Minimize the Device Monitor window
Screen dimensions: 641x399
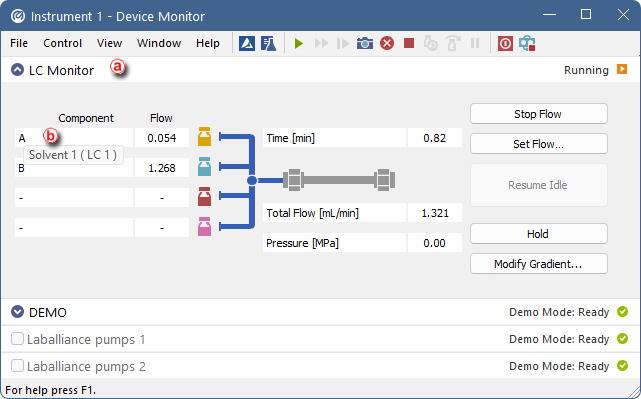click(549, 14)
